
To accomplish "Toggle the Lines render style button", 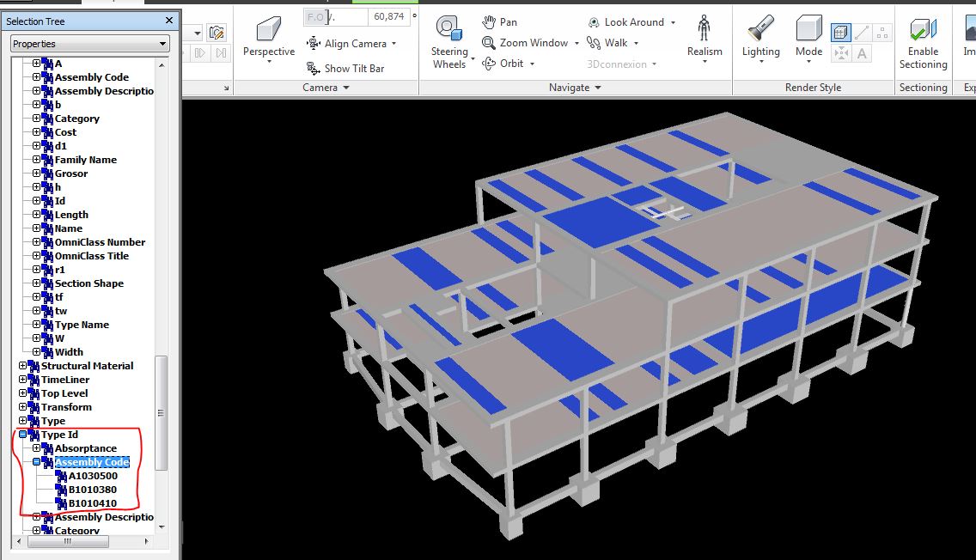I will click(x=862, y=32).
